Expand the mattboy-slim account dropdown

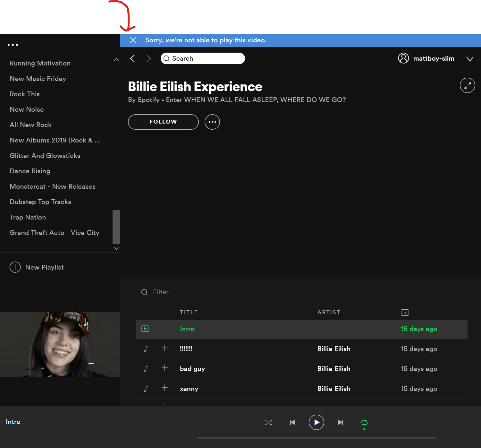click(x=470, y=59)
